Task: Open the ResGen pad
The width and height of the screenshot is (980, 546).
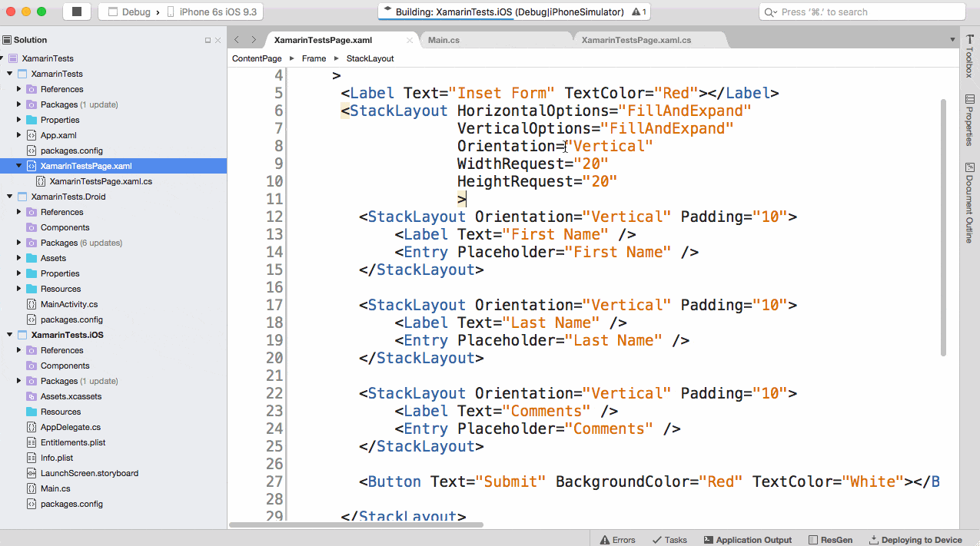Action: tap(829, 539)
